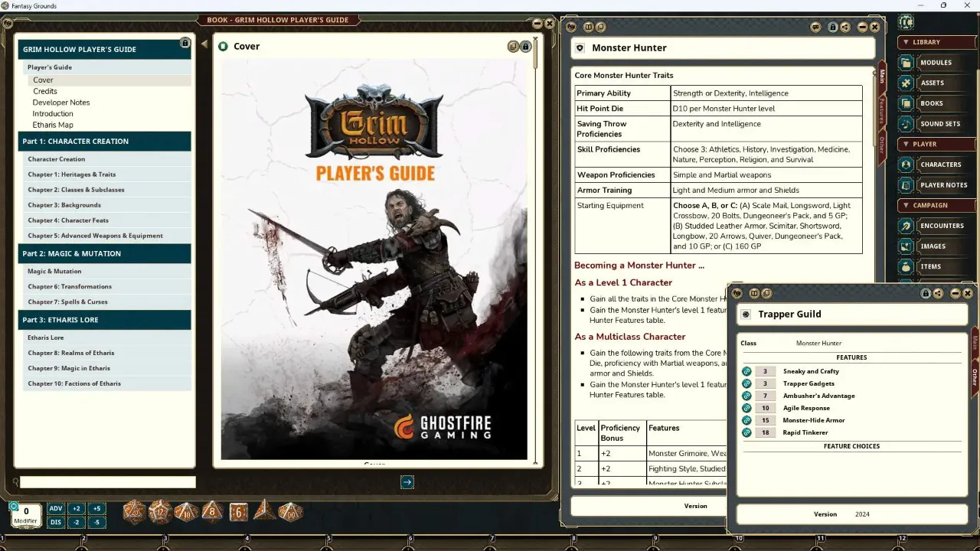980x551 pixels.
Task: Roll the d10 die
Action: pos(186,512)
